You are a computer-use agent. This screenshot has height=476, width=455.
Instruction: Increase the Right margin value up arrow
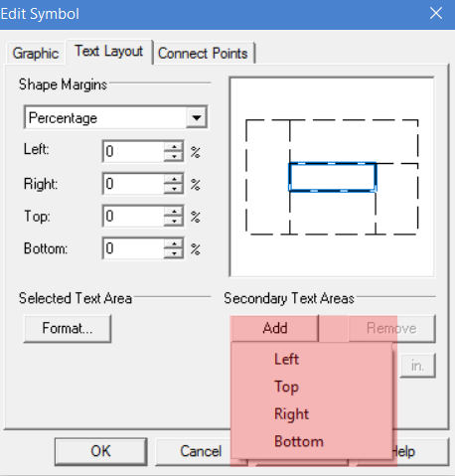[x=174, y=179]
